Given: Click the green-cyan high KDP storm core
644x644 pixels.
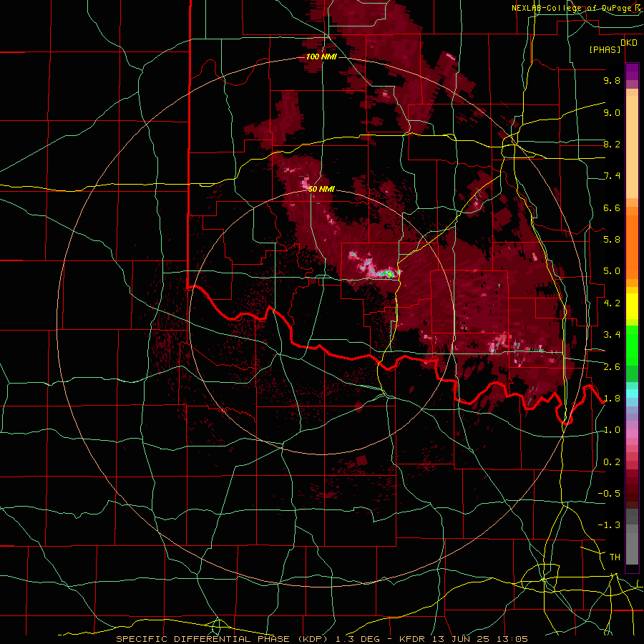Looking at the screenshot, I should pyautogui.click(x=387, y=273).
